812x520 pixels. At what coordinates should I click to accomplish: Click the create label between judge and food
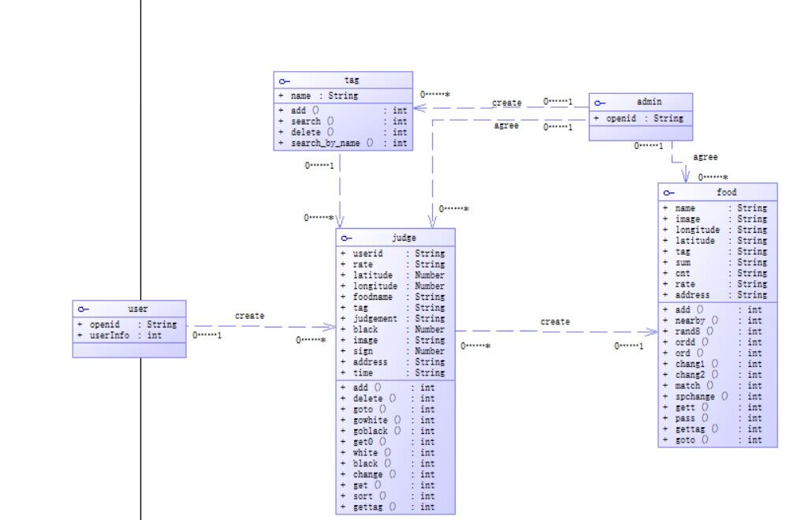(555, 322)
